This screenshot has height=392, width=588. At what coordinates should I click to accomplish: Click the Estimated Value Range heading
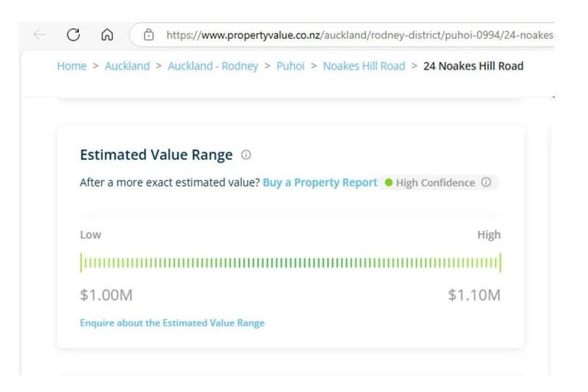(x=156, y=155)
